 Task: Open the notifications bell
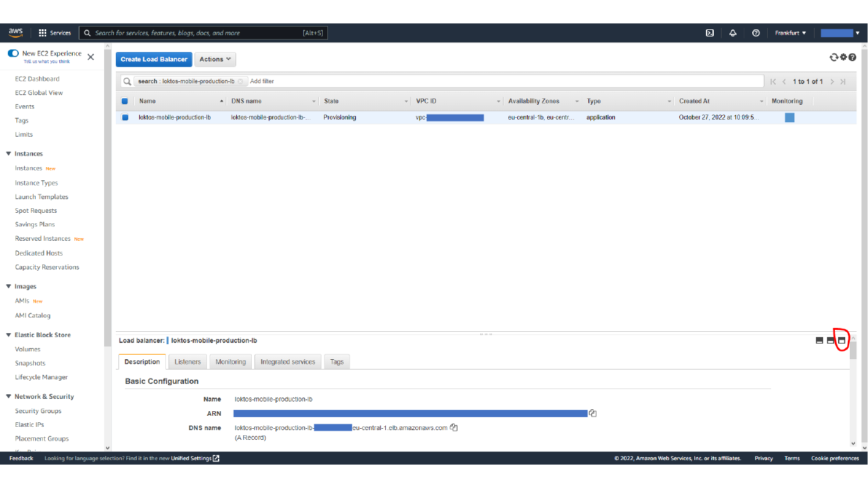tap(733, 33)
